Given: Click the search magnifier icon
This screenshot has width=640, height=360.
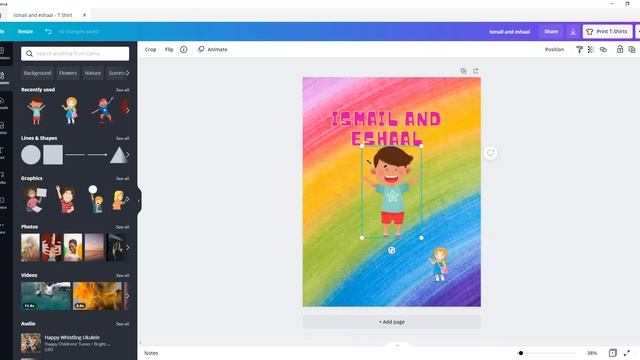Looking at the screenshot, I should click(29, 53).
